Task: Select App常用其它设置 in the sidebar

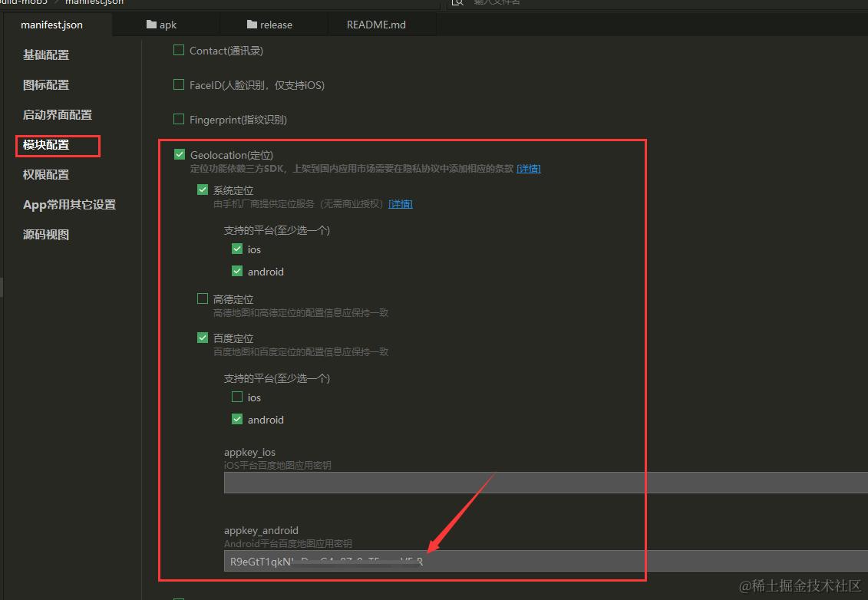Action: (x=69, y=204)
